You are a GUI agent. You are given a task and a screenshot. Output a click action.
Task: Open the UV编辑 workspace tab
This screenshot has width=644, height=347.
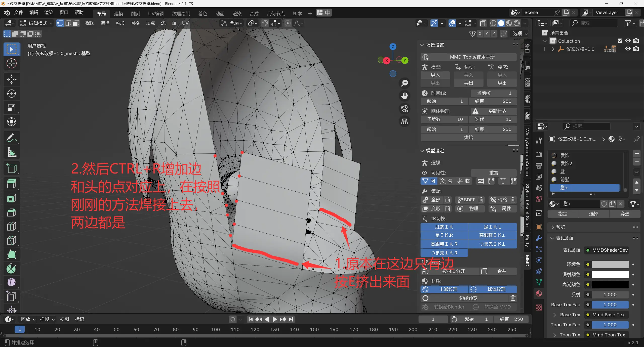pyautogui.click(x=156, y=13)
